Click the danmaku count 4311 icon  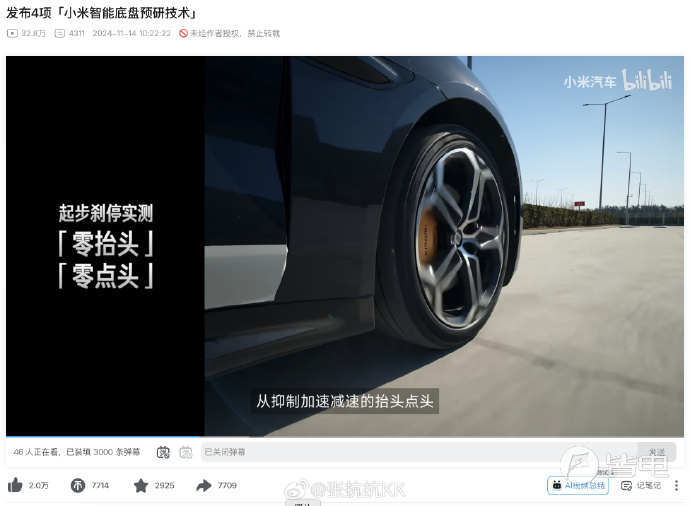click(59, 33)
